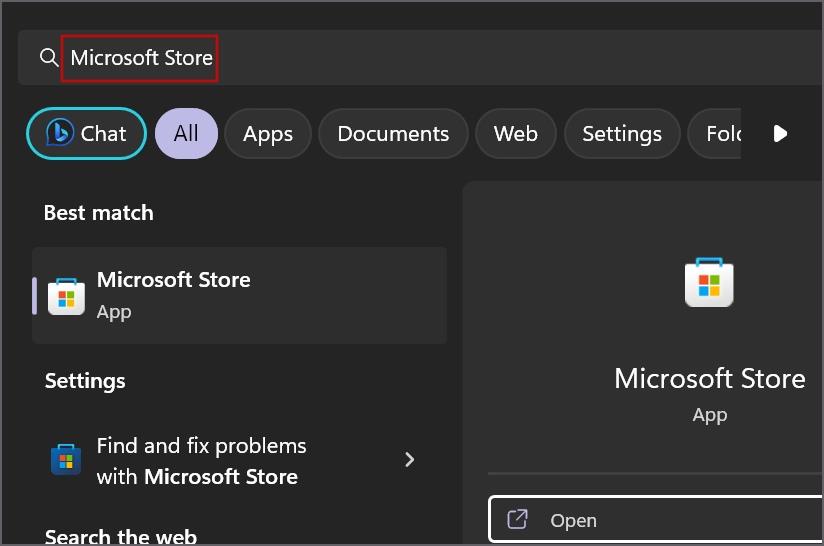Click the Settings section heading
This screenshot has width=824, height=546.
[x=85, y=381]
